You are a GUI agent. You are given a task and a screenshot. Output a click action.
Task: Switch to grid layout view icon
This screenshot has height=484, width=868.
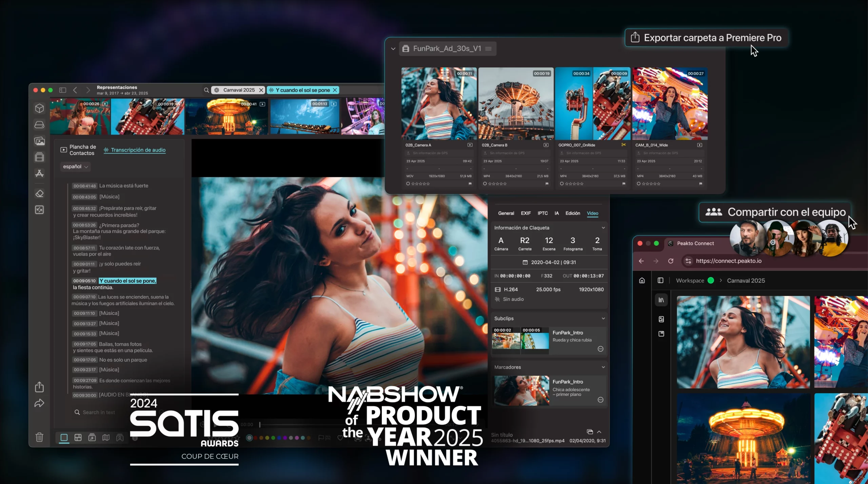coord(78,438)
